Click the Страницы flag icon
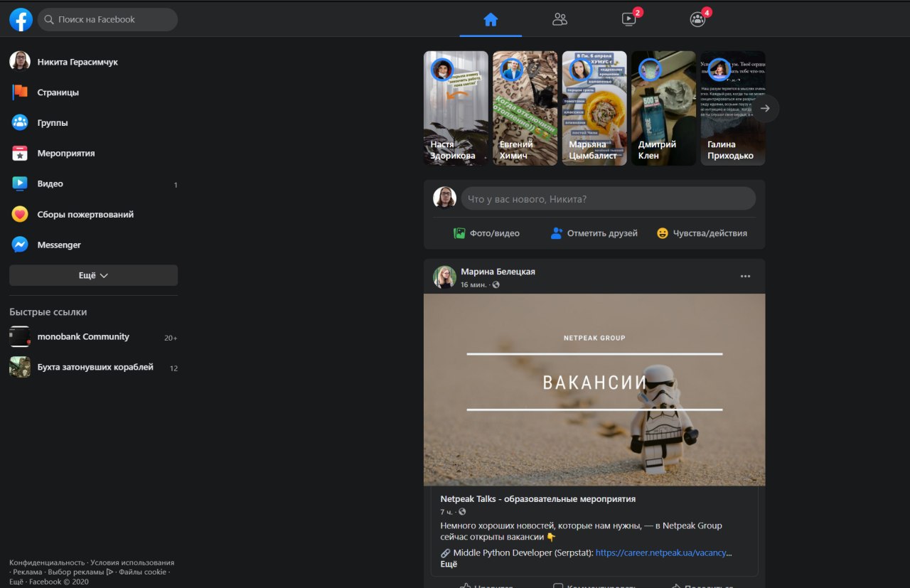The width and height of the screenshot is (910, 588). click(20, 92)
